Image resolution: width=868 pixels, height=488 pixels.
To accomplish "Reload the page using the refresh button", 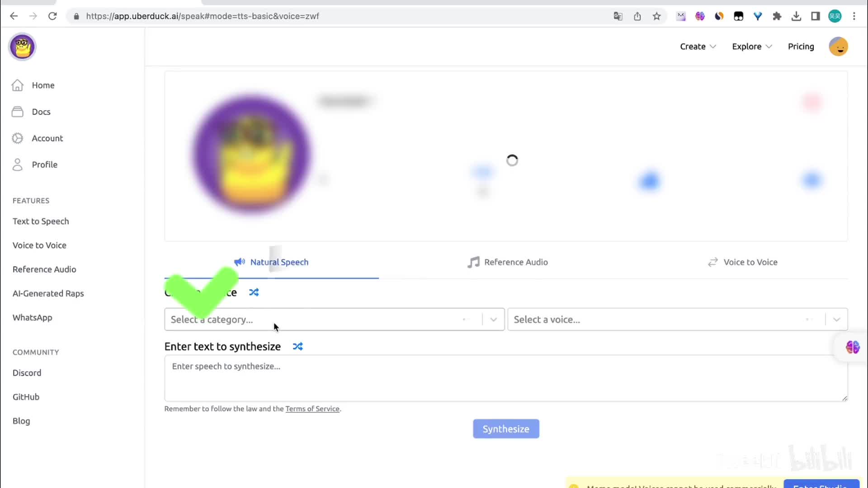I will (52, 16).
